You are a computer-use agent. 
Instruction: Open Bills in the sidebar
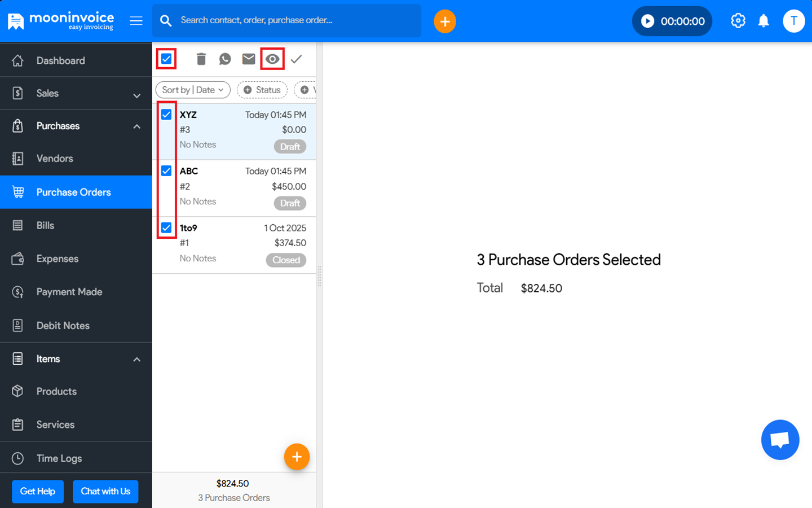[x=45, y=226]
